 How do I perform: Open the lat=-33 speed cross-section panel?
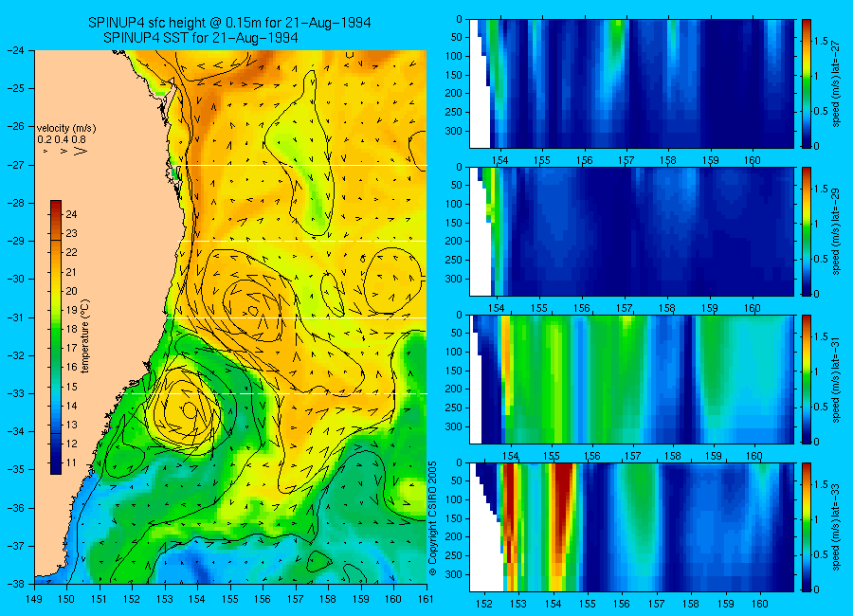(x=631, y=527)
